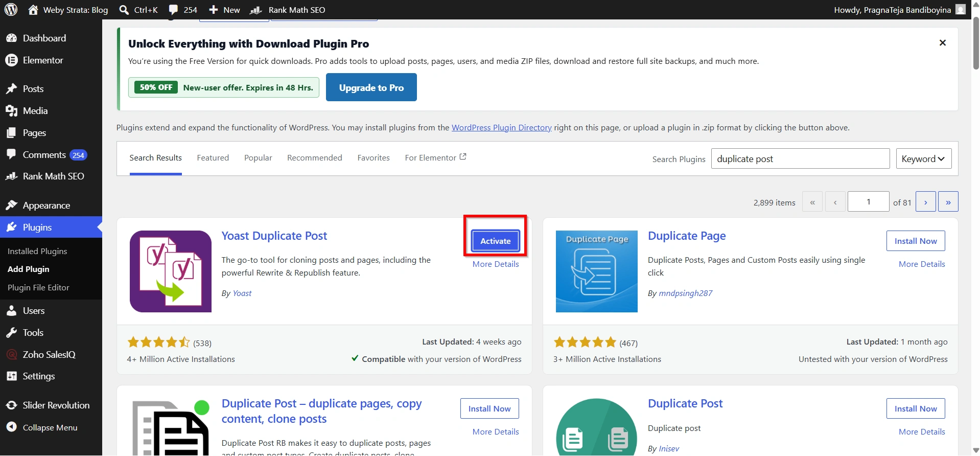The image size is (980, 456).
Task: Open More Details for Inisev Duplicate Post
Action: tap(922, 432)
